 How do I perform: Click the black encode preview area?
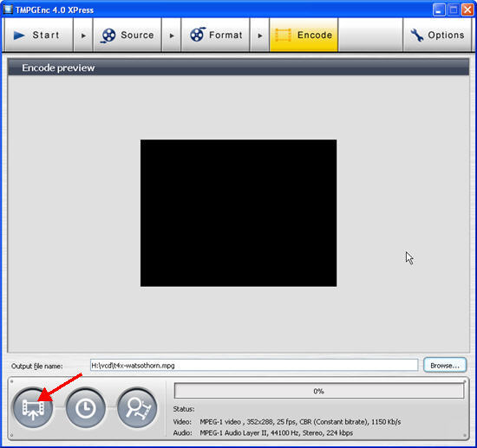238,213
